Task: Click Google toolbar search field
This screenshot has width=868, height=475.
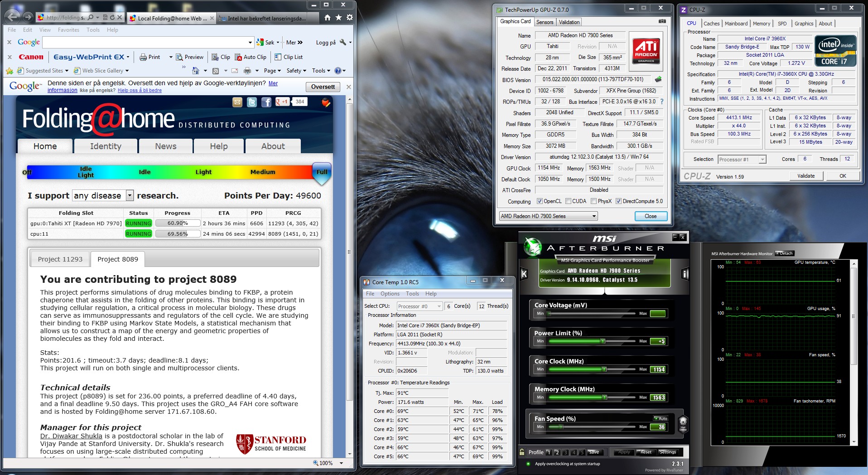Action: click(148, 42)
